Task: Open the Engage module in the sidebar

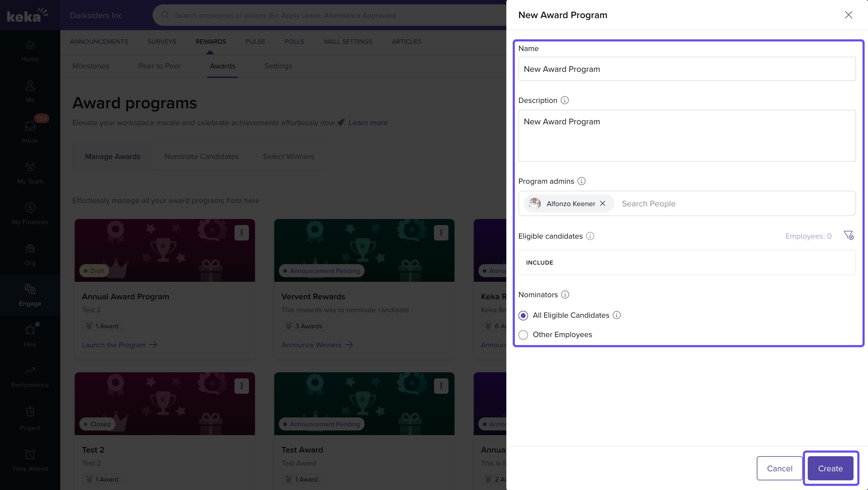Action: (30, 294)
